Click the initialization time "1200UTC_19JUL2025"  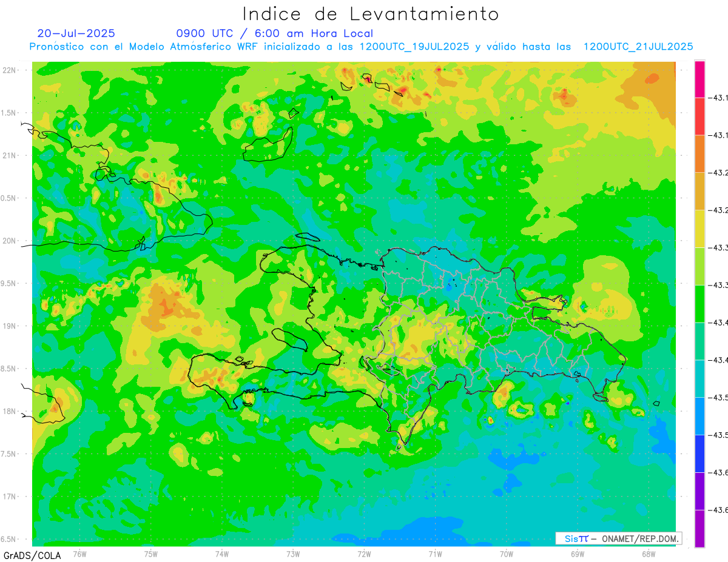(x=415, y=47)
